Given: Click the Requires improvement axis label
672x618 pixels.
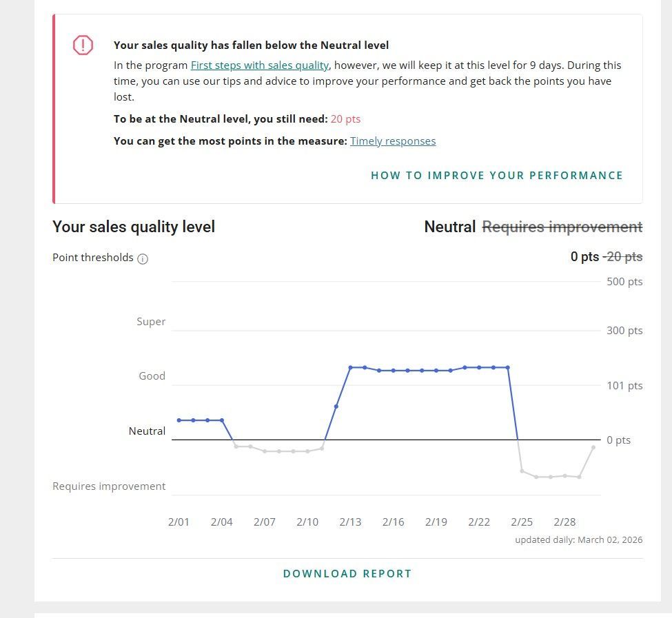Looking at the screenshot, I should pos(109,486).
